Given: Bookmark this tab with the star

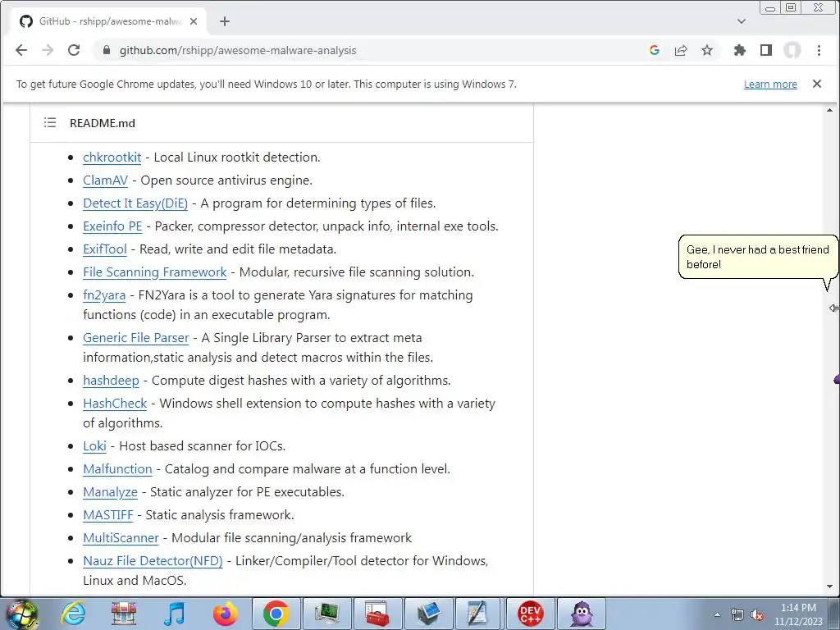Looking at the screenshot, I should click(x=707, y=50).
